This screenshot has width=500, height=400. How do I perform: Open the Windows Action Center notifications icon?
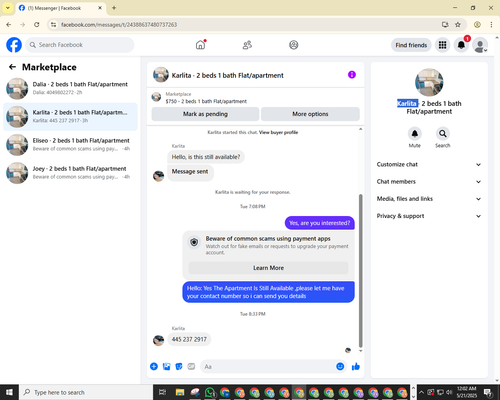488,392
